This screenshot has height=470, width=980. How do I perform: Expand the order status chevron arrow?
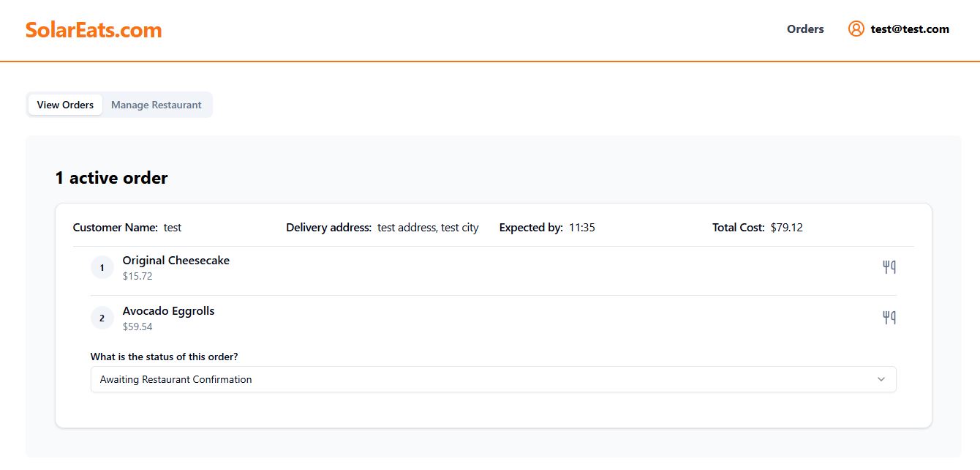click(881, 379)
